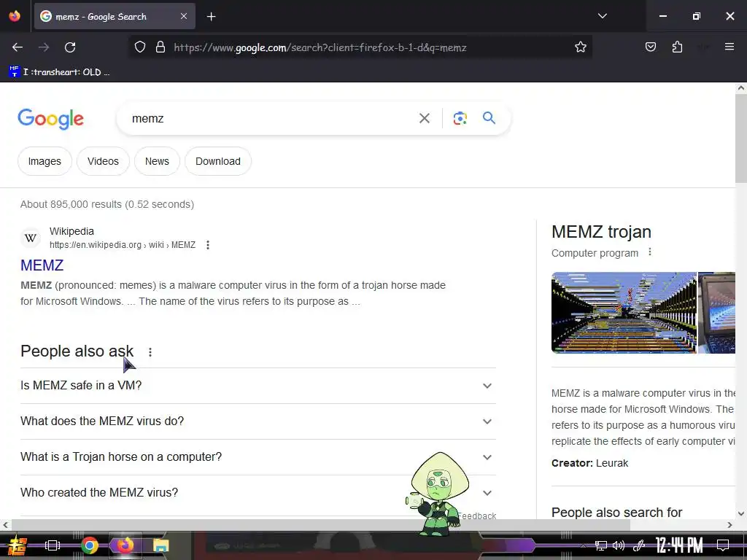Click the Wikipedia site name above the result
This screenshot has height=560, width=747.
[71, 231]
